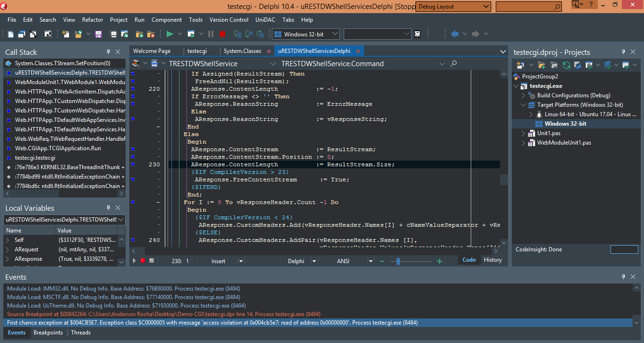The height and width of the screenshot is (343, 644).
Task: Click the purple Save file icon
Action: point(98,34)
